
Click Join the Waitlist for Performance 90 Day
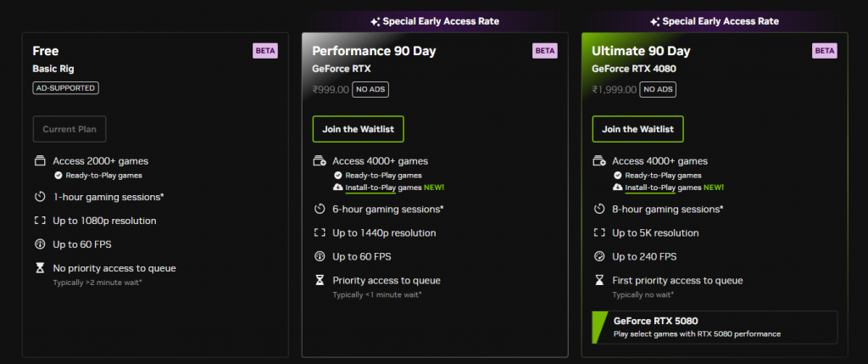point(358,129)
